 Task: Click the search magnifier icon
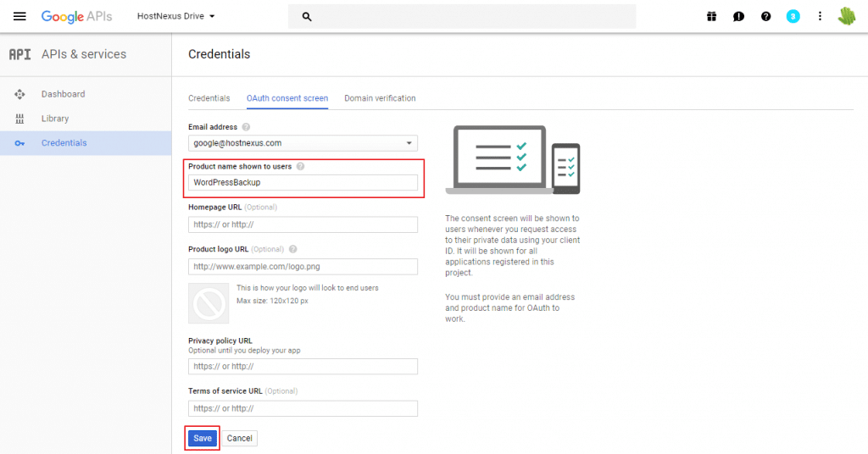[307, 16]
